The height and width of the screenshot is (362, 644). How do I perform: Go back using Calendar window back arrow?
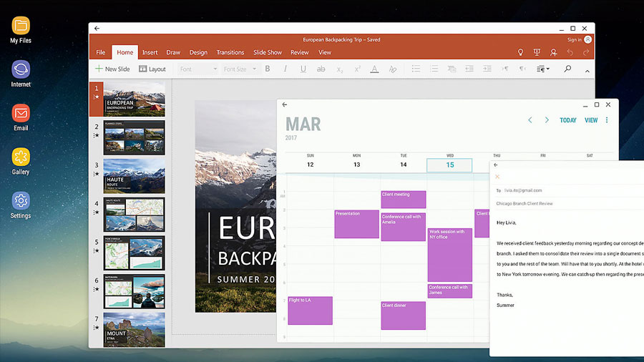click(285, 104)
